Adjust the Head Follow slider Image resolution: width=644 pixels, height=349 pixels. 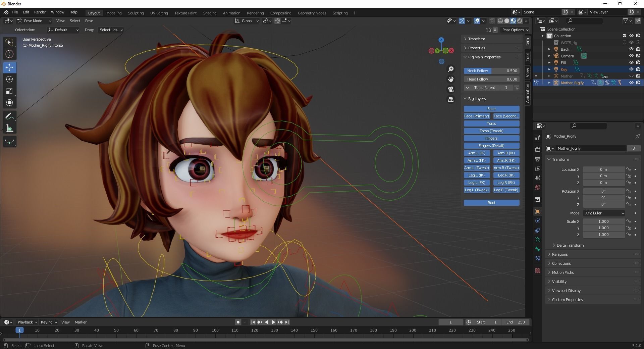[491, 79]
